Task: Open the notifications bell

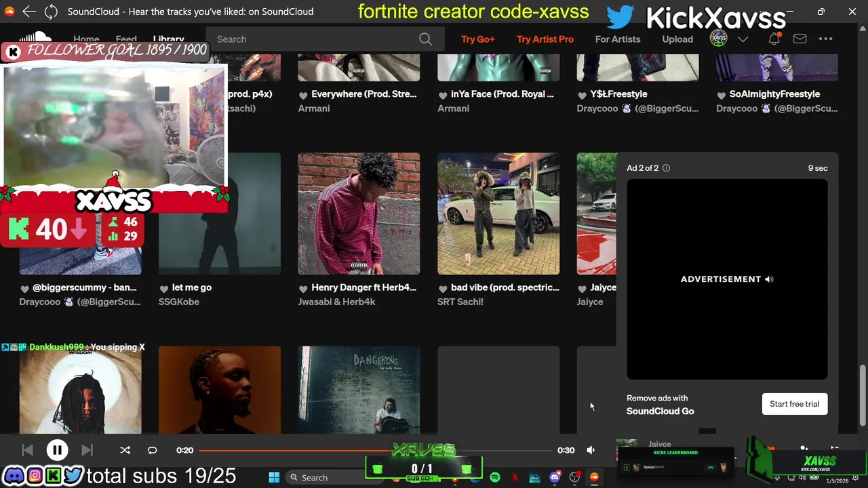Action: point(774,39)
